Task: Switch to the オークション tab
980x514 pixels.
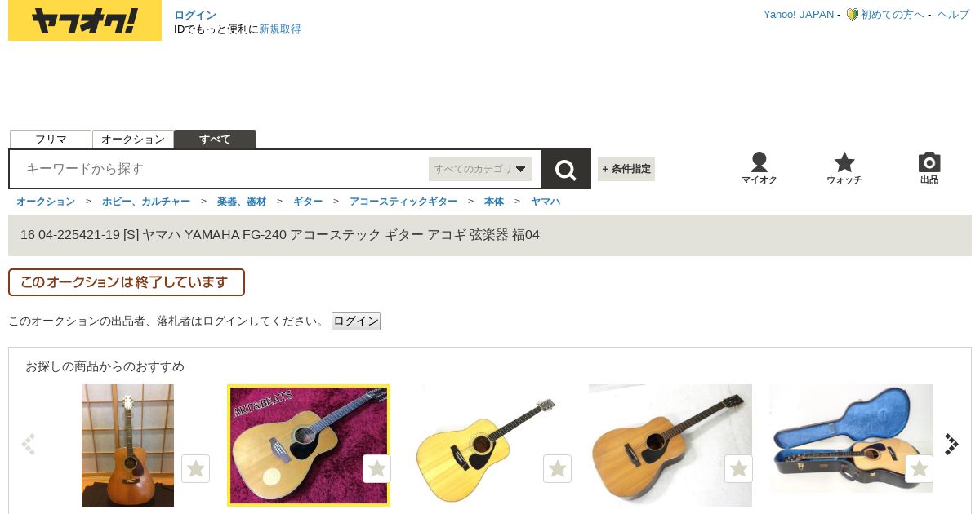Action: pos(133,140)
